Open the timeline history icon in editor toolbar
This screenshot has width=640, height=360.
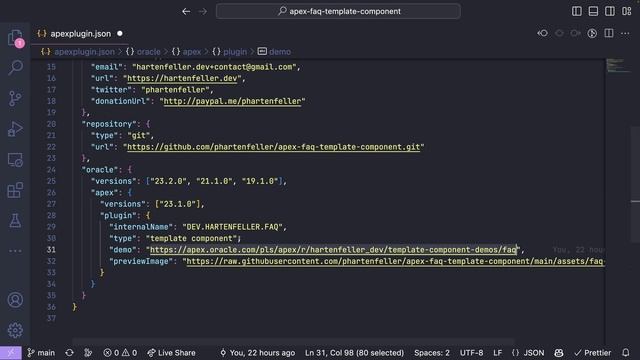tap(592, 33)
